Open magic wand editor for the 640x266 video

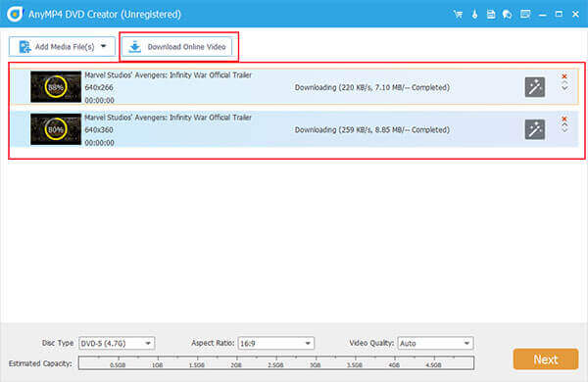tap(535, 87)
